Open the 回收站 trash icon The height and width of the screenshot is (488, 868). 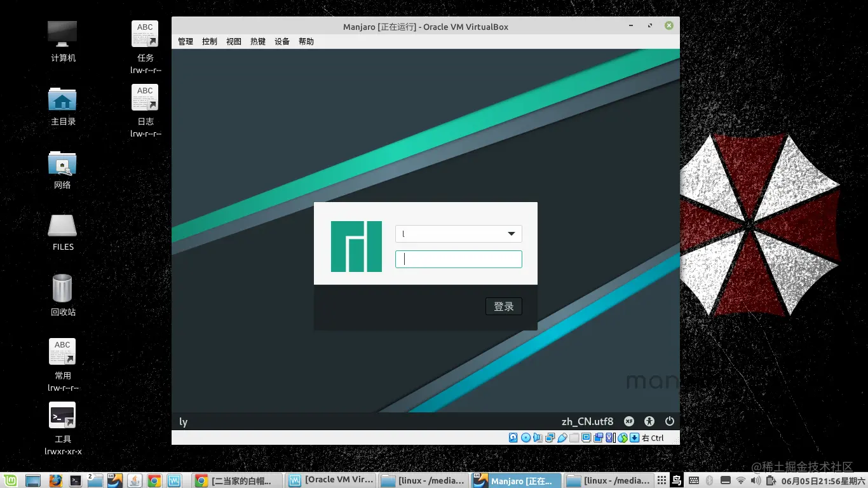[63, 295]
